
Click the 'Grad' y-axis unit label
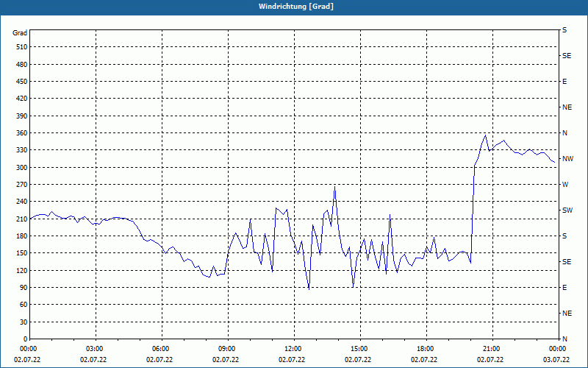(x=20, y=33)
